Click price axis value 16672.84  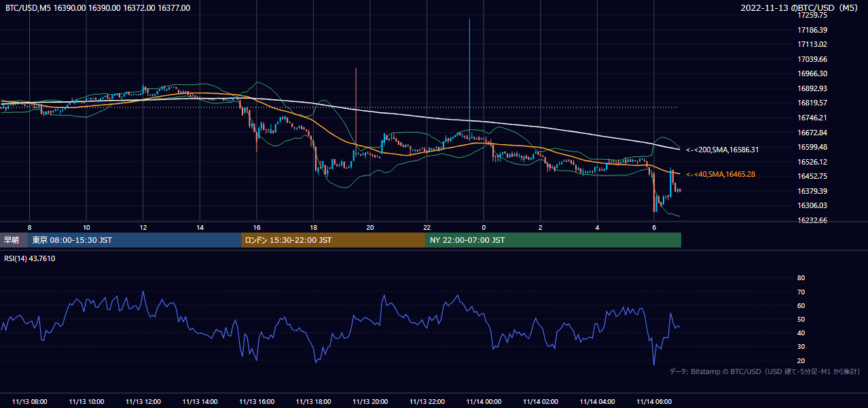point(812,133)
